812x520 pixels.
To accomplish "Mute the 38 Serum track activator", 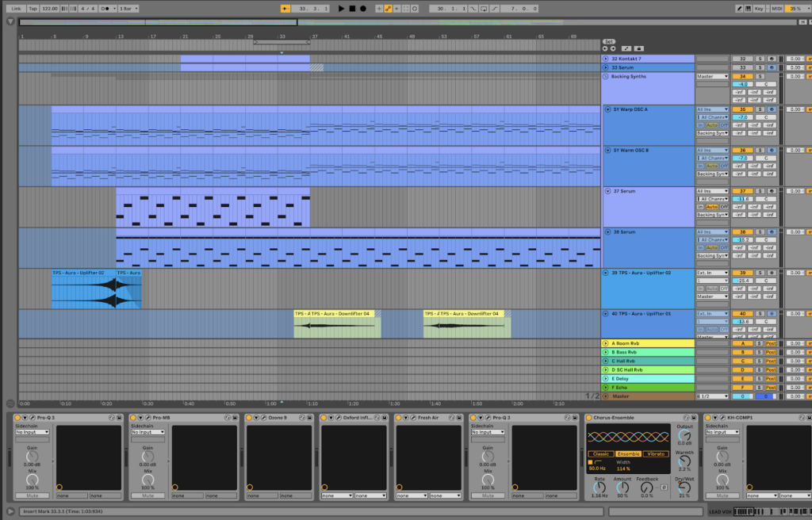I will [x=741, y=232].
